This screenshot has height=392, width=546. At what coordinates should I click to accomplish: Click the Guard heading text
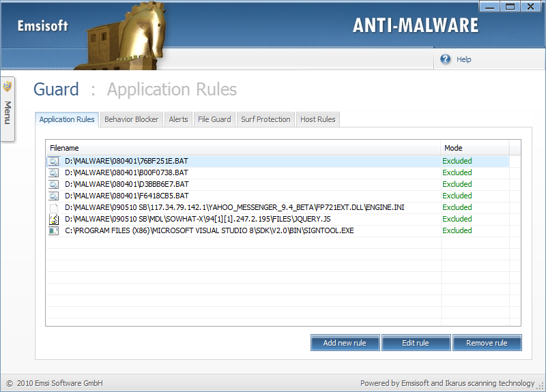56,89
